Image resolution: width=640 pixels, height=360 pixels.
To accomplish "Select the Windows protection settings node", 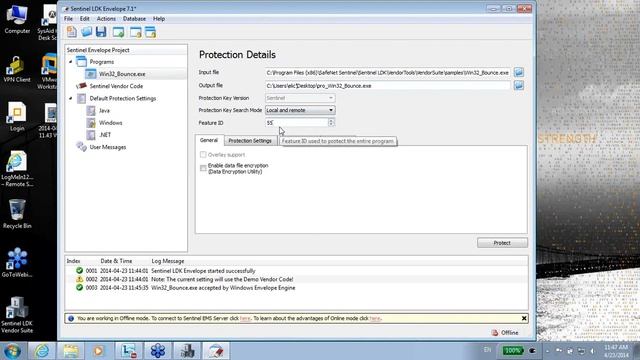I will (111, 123).
